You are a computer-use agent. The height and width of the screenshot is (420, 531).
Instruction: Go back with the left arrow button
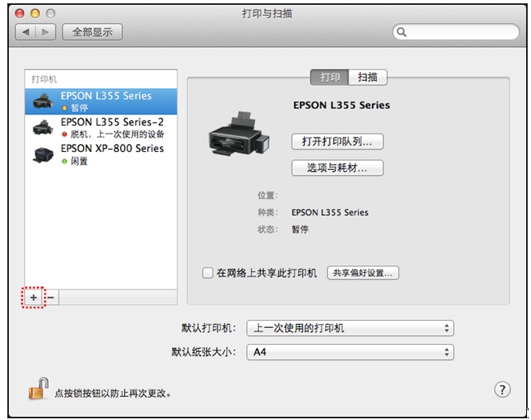click(x=26, y=32)
